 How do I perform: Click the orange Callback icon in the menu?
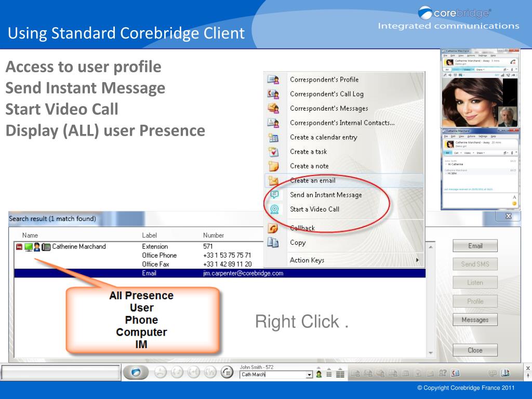pos(273,228)
